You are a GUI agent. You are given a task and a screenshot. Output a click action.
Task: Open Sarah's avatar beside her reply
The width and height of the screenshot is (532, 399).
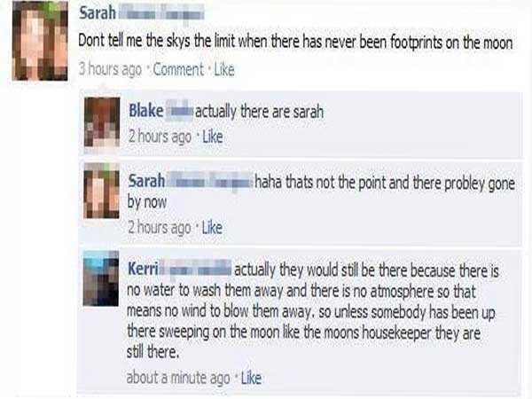coord(102,191)
